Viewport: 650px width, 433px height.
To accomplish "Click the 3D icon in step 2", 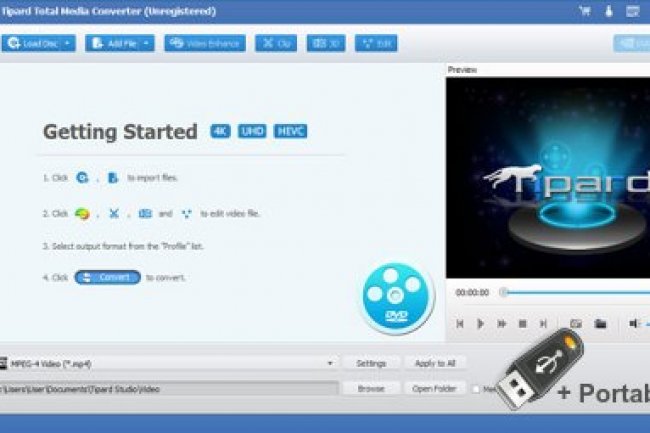I will 145,213.
